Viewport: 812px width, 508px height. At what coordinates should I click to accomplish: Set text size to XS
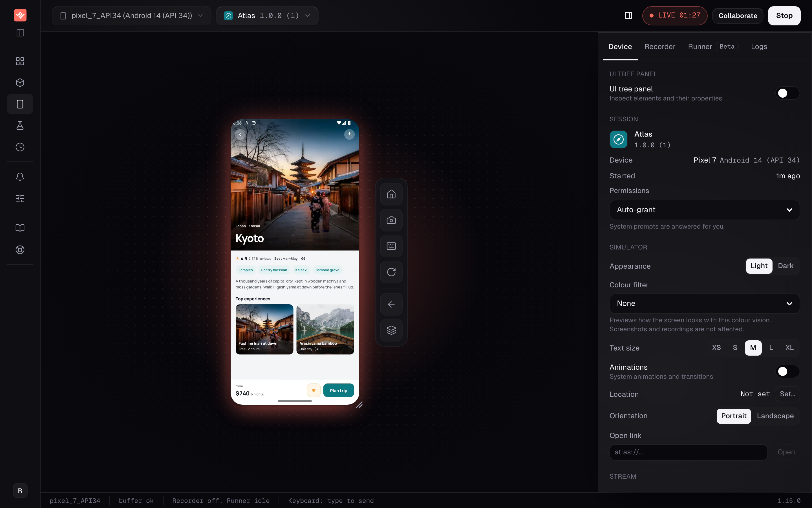click(x=716, y=348)
